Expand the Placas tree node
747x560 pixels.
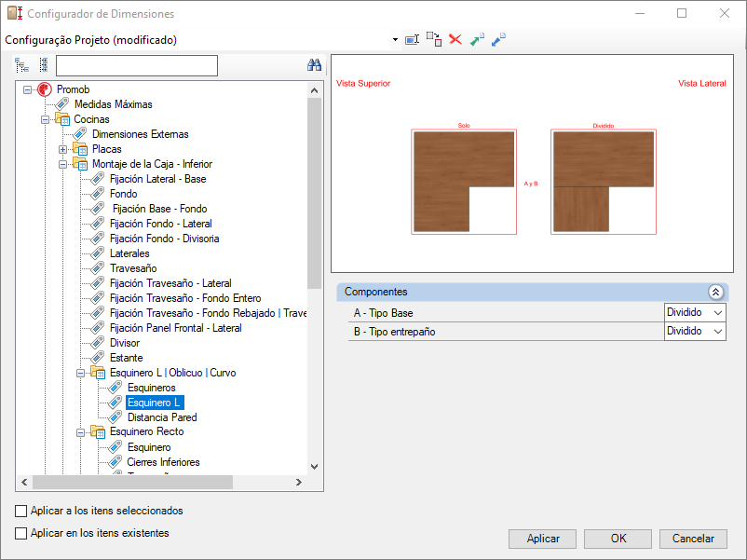62,149
